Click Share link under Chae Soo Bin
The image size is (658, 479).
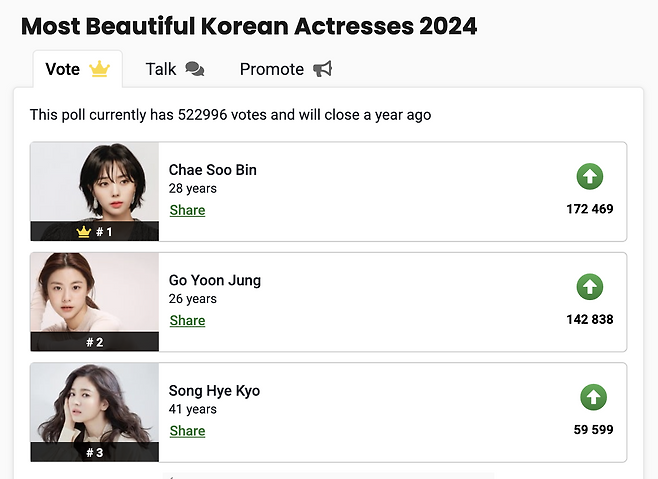coord(187,210)
